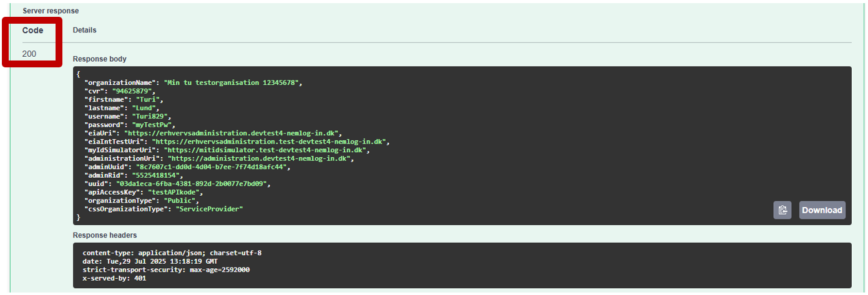Viewport: 868px width, 295px height.
Task: Click the 200 status code
Action: point(29,54)
